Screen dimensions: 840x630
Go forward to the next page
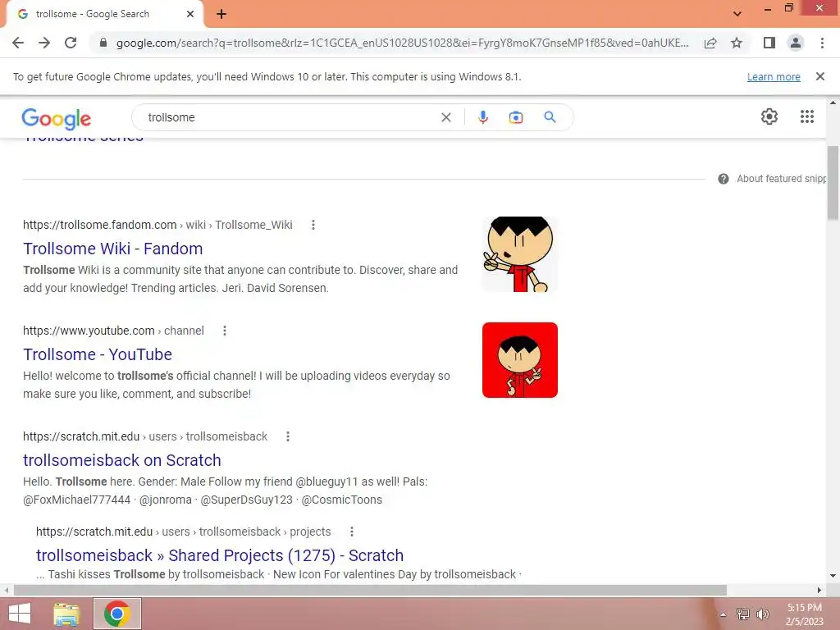[x=44, y=43]
